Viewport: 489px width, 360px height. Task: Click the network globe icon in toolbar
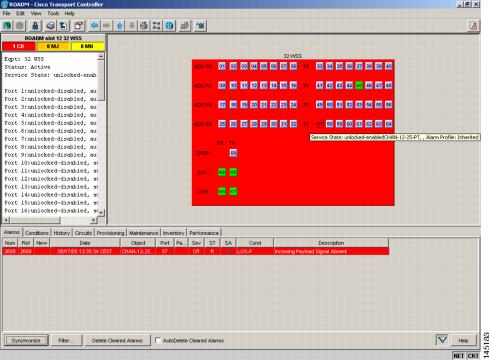(x=170, y=26)
